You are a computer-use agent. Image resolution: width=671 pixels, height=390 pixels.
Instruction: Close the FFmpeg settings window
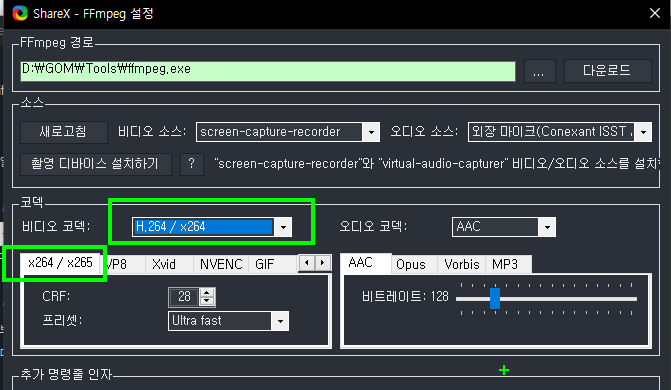click(x=654, y=13)
